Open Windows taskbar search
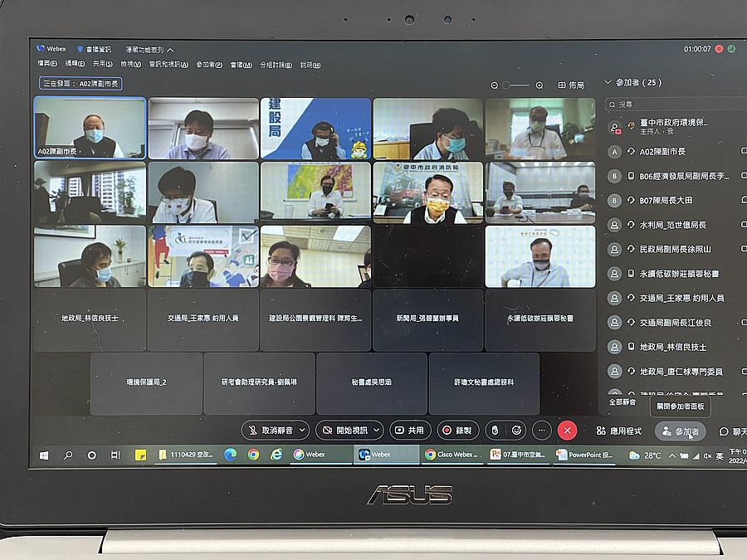This screenshot has width=747, height=560. [68, 455]
